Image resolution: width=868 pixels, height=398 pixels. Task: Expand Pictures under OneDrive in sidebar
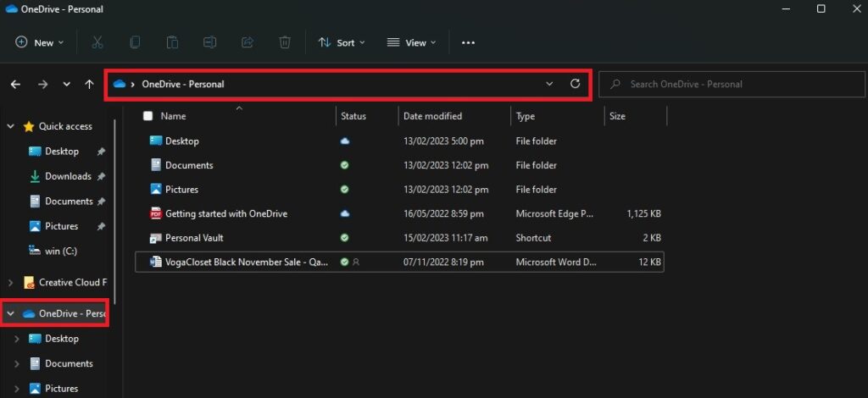pyautogui.click(x=17, y=389)
